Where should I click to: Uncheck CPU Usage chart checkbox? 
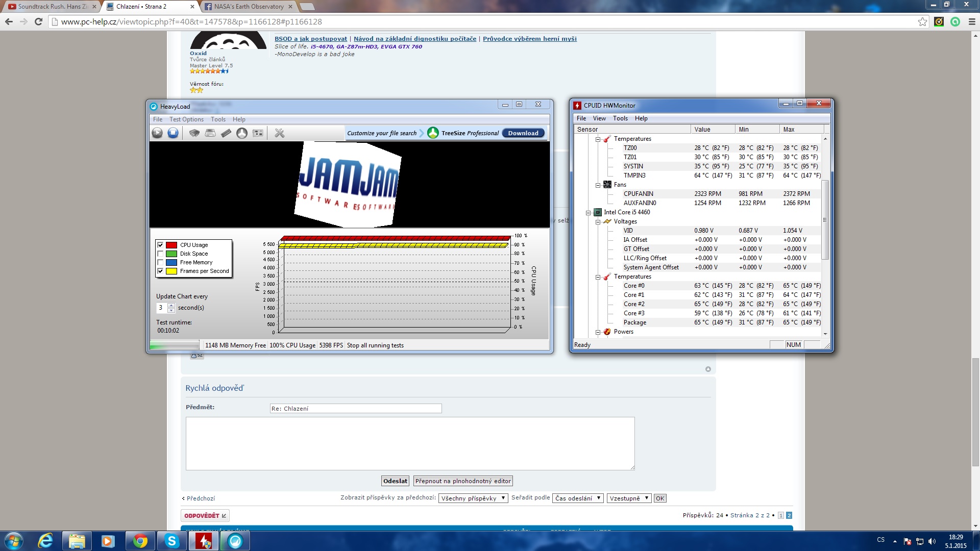160,245
